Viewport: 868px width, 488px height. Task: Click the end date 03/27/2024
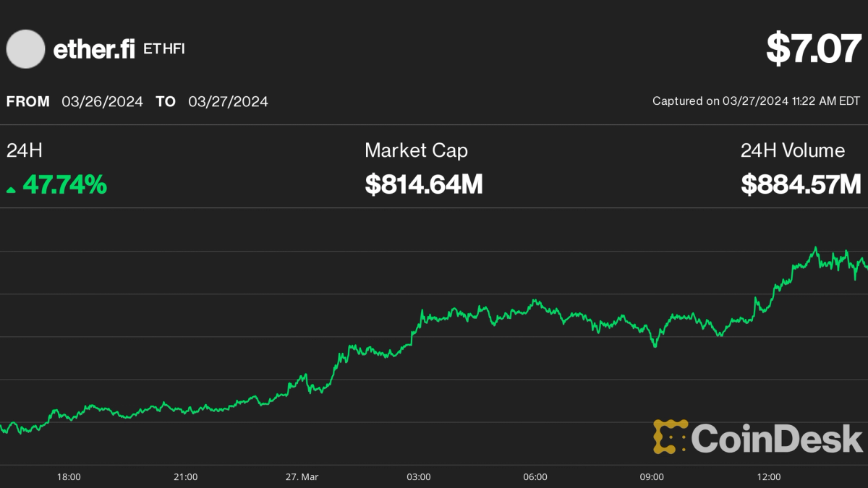tap(228, 101)
